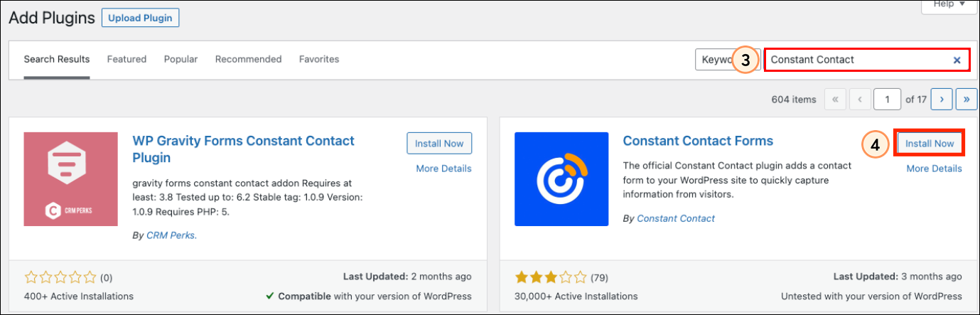Click the 604 items count text
The height and width of the screenshot is (315, 980).
click(x=794, y=100)
